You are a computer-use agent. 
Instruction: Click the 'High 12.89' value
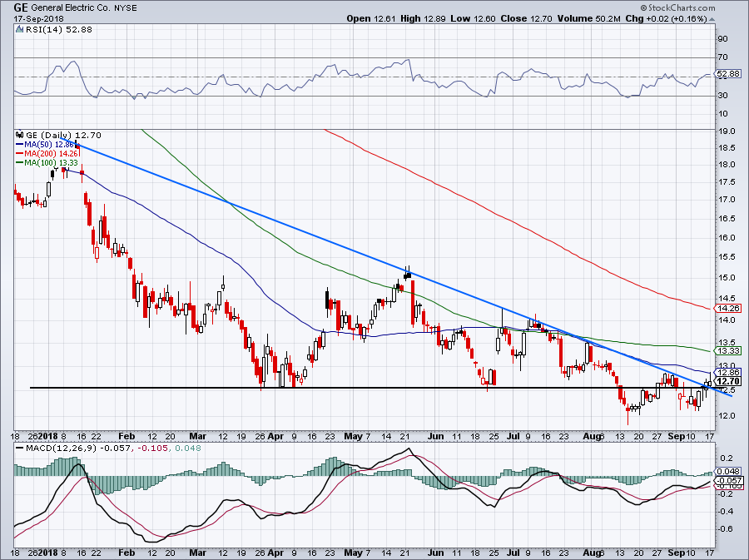[423, 18]
